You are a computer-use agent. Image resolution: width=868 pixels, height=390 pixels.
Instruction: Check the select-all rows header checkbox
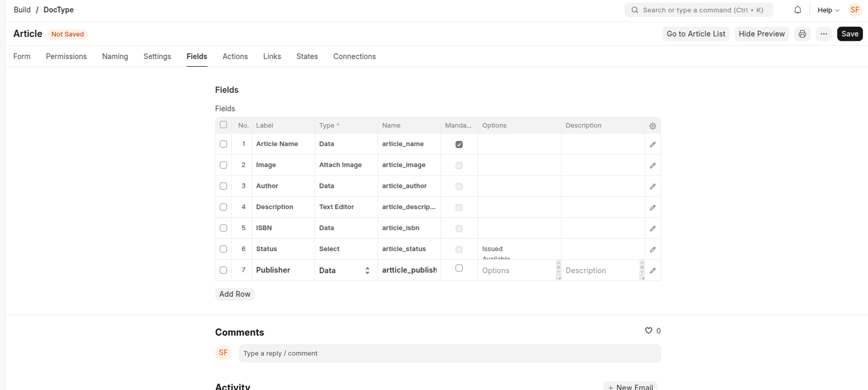coord(224,125)
